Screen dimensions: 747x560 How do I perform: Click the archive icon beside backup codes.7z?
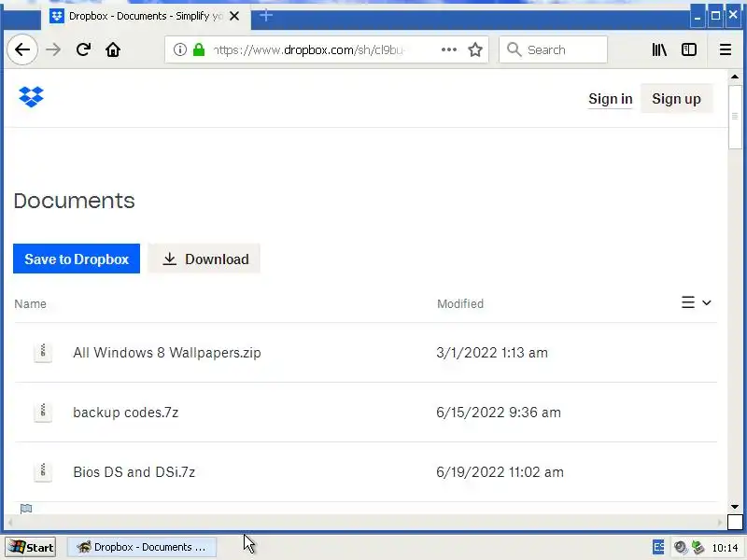coord(43,412)
